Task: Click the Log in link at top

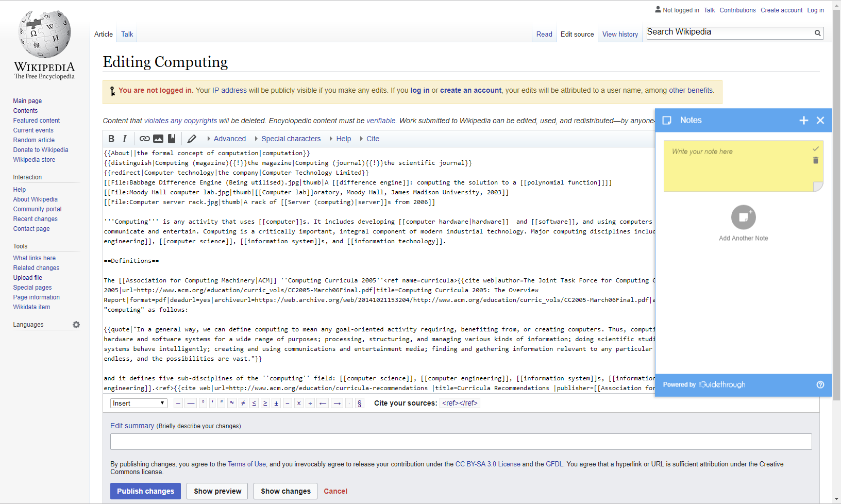Action: coord(815,10)
